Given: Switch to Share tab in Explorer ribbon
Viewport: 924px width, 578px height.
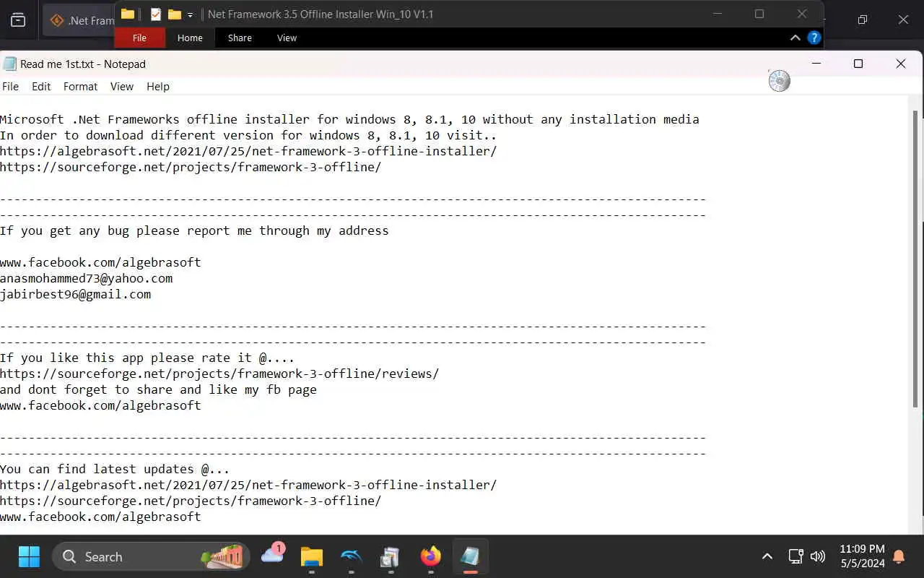Looking at the screenshot, I should tap(240, 38).
